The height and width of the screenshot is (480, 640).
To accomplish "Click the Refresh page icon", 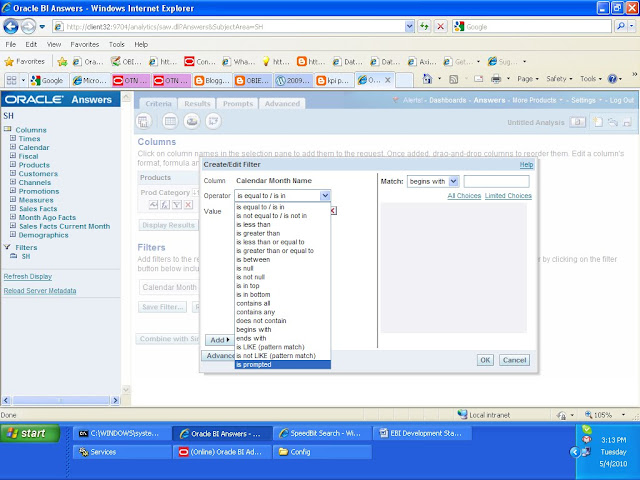I will (424, 27).
